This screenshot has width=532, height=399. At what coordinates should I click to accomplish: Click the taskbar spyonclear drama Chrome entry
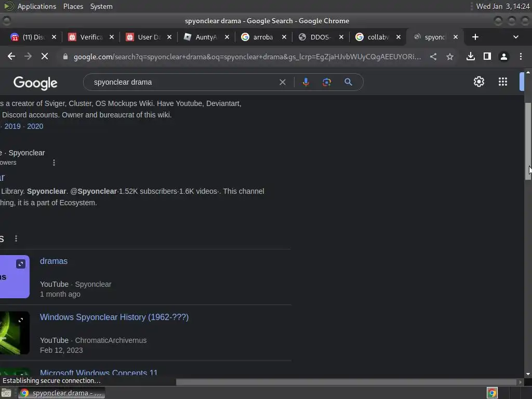coord(61,393)
